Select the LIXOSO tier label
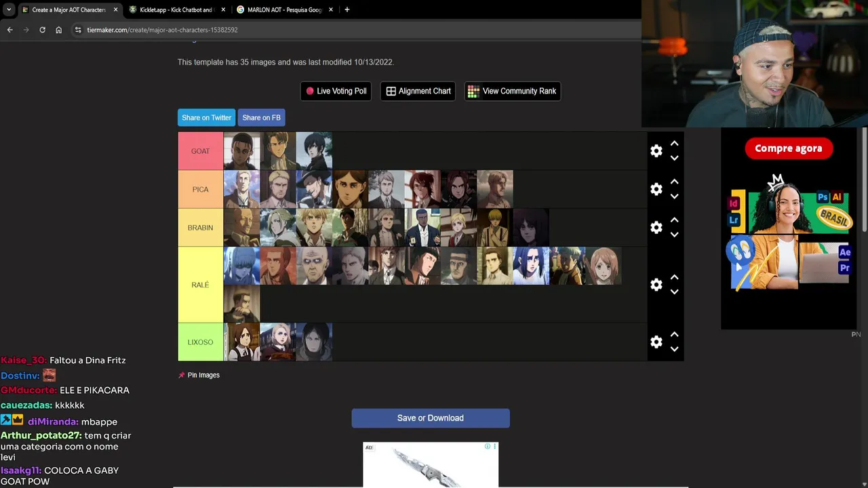868x488 pixels. (x=200, y=342)
